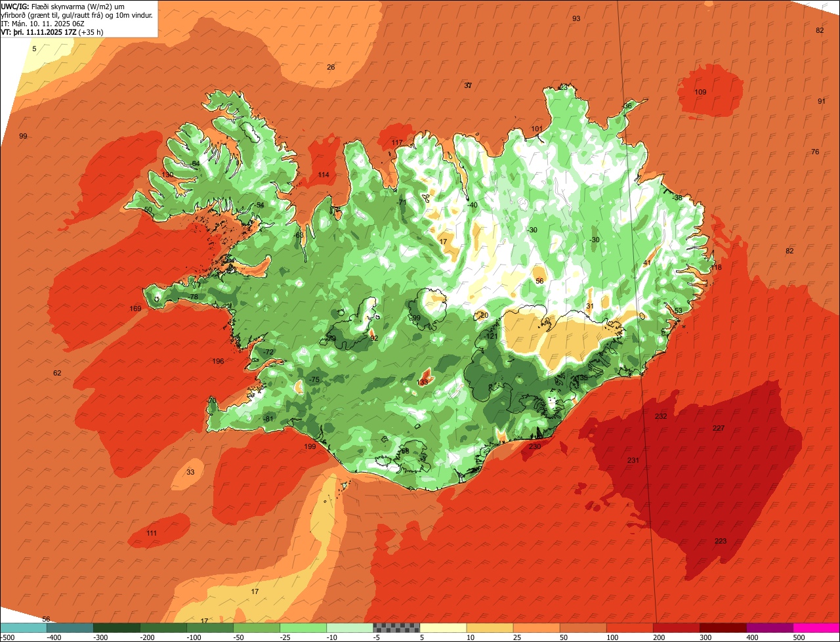Click the map title starting 'UWC/IG: Flæði skynvarma'
The image size is (840, 642).
[x=77, y=11]
